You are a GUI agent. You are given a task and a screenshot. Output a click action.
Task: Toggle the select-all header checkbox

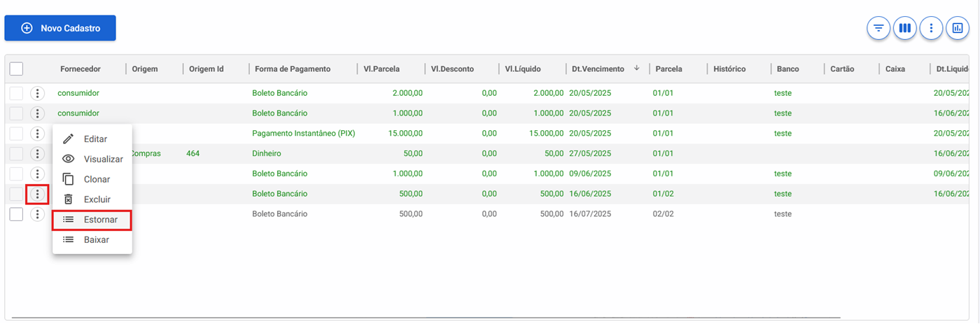pos(16,69)
